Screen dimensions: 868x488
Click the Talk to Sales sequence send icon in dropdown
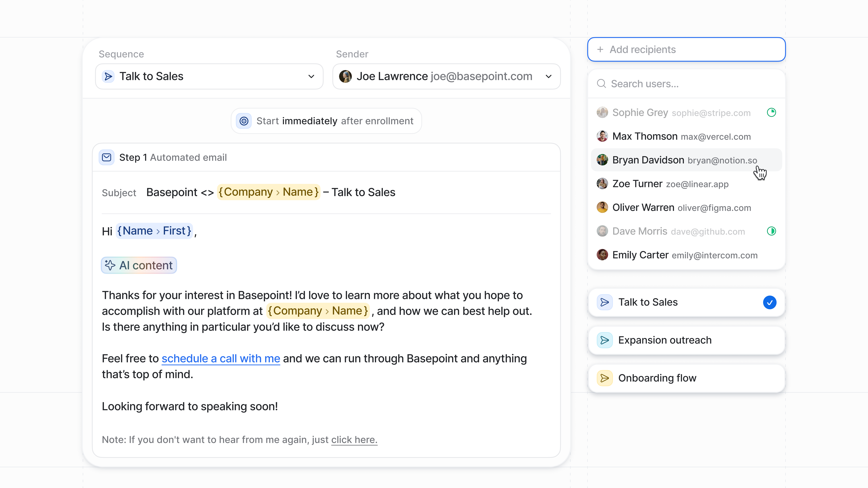108,76
